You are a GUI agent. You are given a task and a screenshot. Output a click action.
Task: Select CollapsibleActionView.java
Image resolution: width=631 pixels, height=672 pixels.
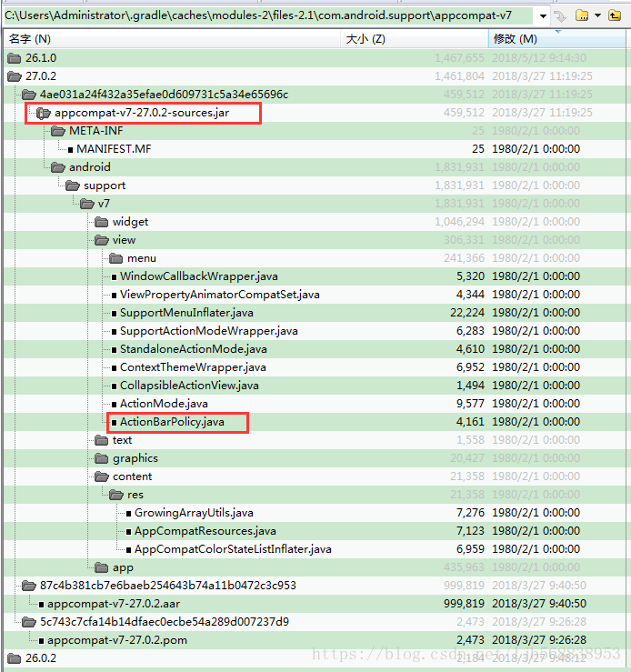tap(189, 386)
